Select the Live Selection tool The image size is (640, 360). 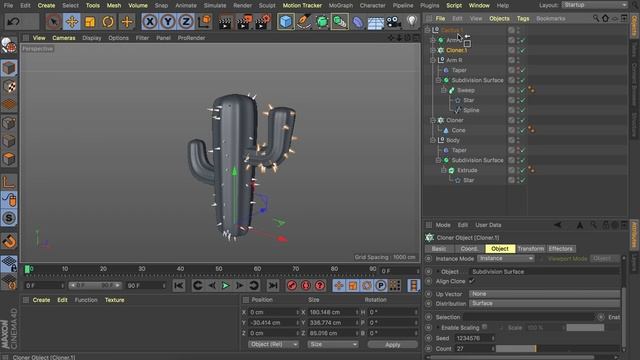pos(53,21)
